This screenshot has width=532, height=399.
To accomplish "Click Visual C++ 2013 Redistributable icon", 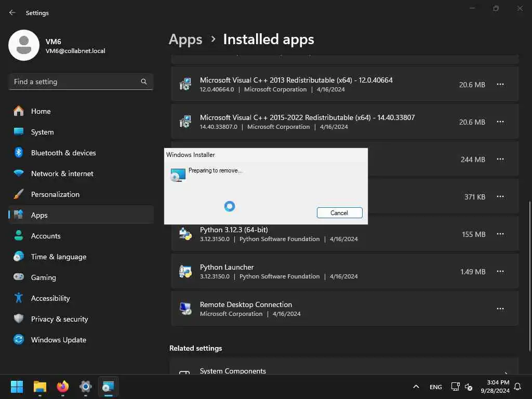I will point(185,84).
